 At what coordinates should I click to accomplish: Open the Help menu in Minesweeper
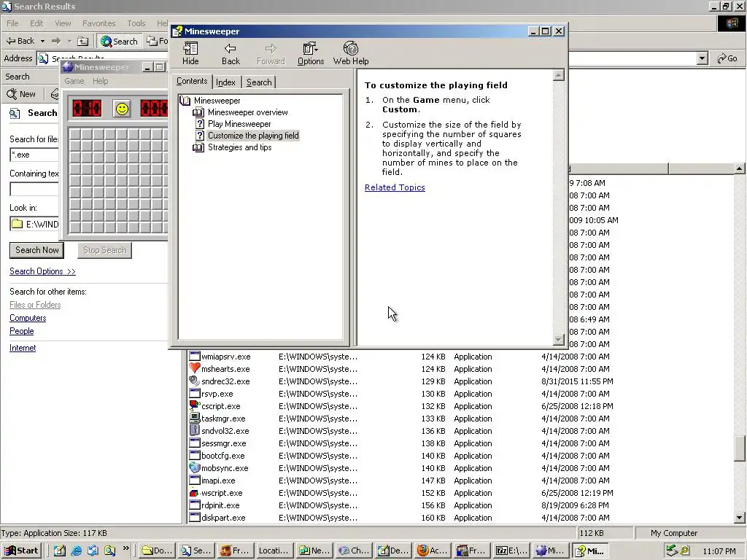click(100, 81)
